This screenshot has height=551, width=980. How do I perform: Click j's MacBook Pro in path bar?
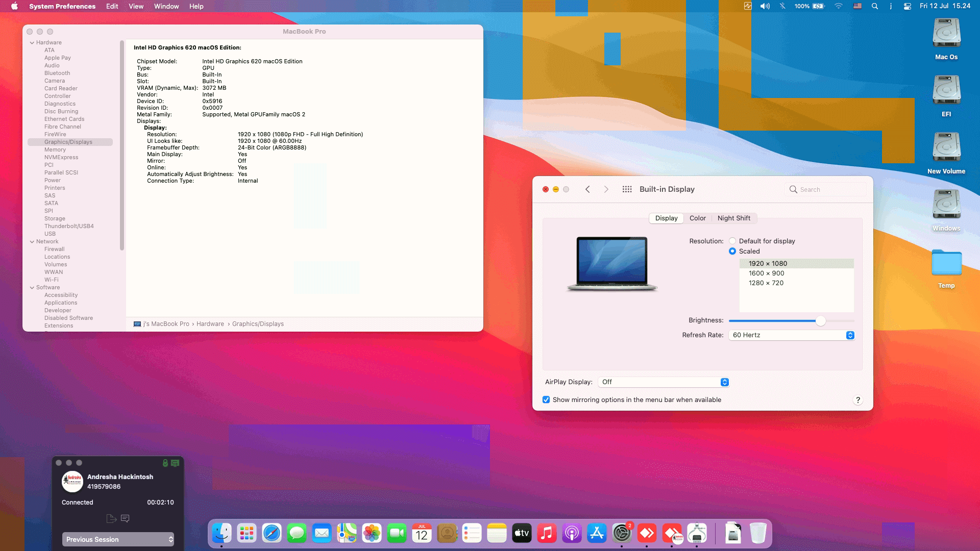pos(166,324)
